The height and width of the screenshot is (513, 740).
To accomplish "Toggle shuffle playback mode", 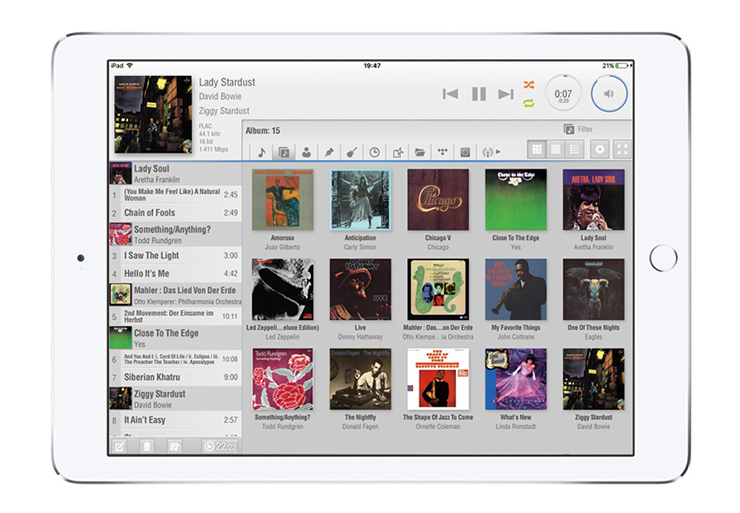I will click(x=528, y=85).
